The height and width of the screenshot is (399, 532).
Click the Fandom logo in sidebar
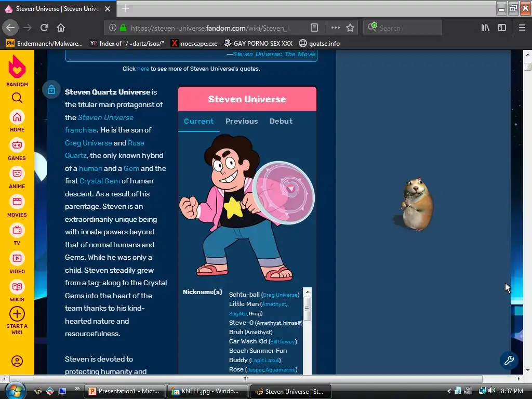(17, 71)
